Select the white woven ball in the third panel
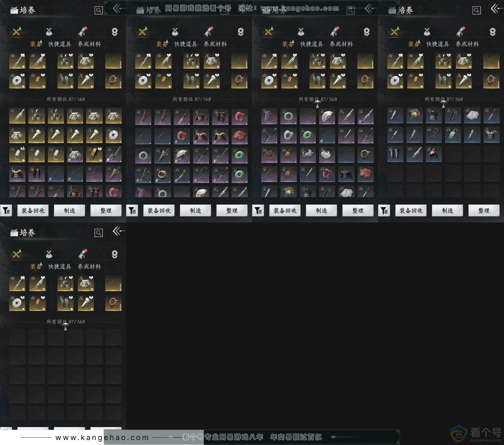Screen dimensions: 504x445 [327, 154]
